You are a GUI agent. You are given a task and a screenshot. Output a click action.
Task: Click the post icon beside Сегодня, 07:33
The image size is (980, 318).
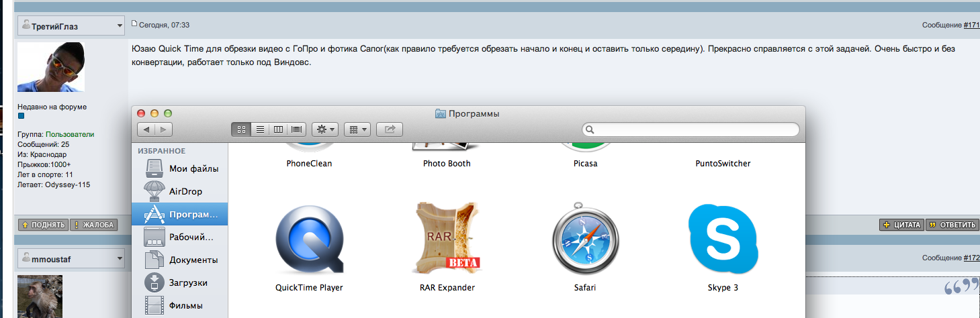(x=134, y=24)
